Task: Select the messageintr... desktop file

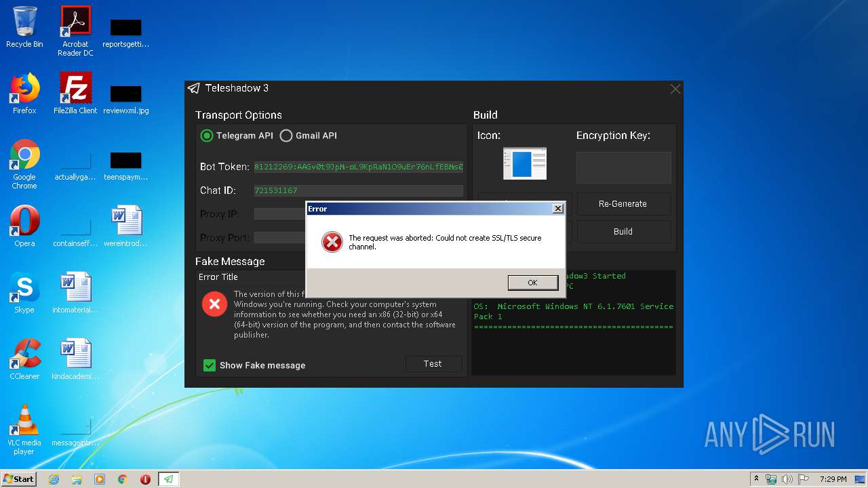Action: (x=75, y=432)
